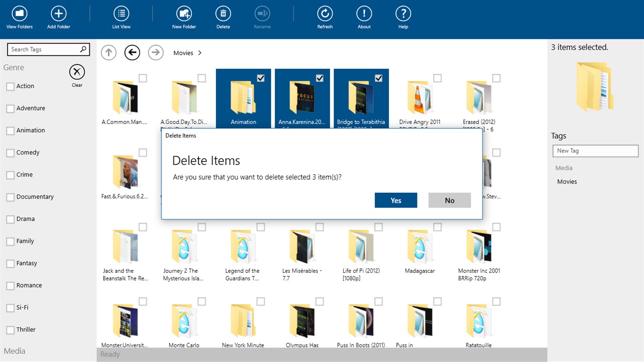Click the Add Folder icon
Image resolution: width=644 pixels, height=362 pixels.
[x=58, y=17]
